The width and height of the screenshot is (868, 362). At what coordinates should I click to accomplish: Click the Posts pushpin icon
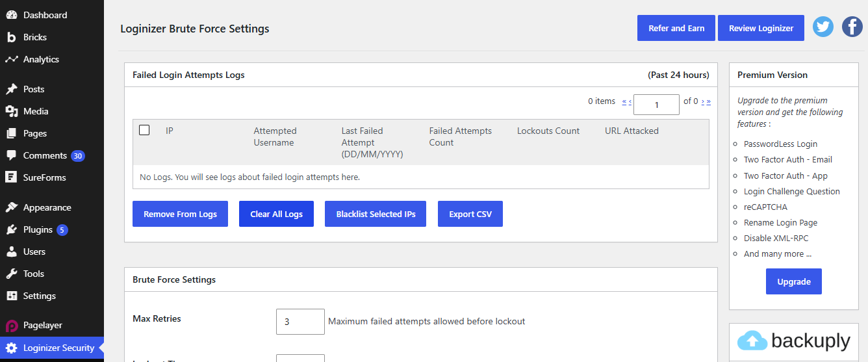coord(11,89)
